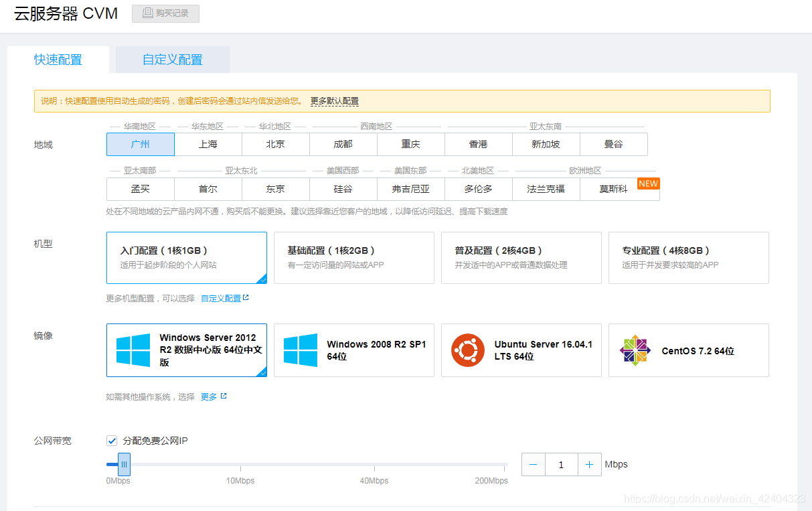Select 孟买 region
Image resolution: width=812 pixels, height=511 pixels.
click(141, 189)
